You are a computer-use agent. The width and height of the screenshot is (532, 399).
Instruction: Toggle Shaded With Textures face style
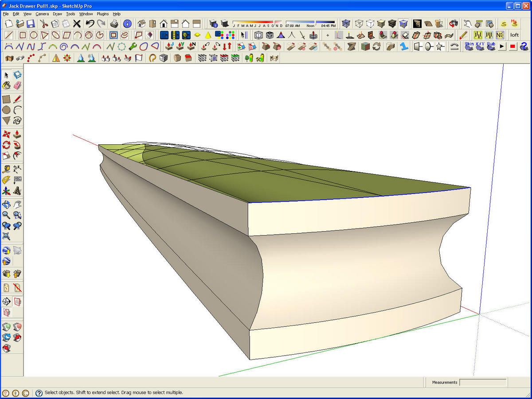[x=392, y=24]
